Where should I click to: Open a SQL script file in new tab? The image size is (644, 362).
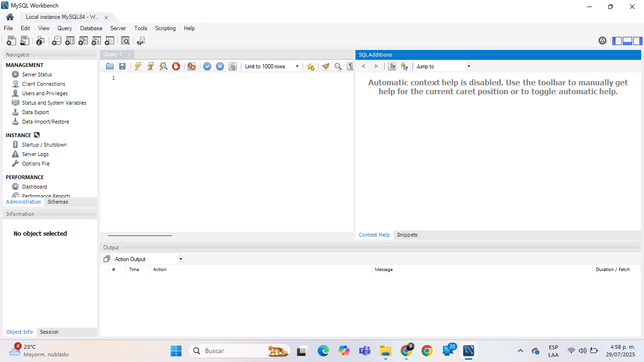tap(25, 41)
